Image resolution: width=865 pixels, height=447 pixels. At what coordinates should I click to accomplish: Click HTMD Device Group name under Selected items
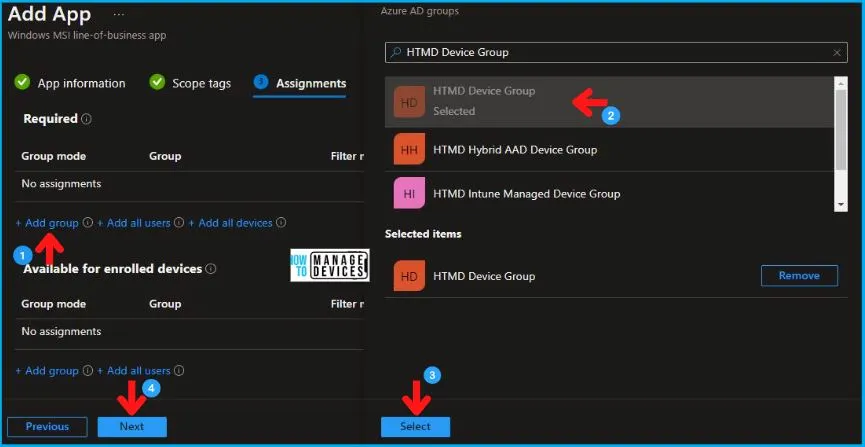484,276
